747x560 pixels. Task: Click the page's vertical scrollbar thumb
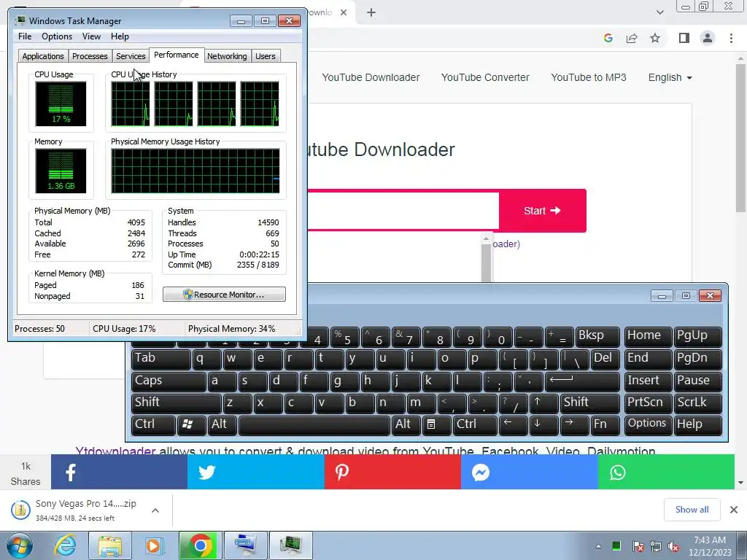[740, 138]
